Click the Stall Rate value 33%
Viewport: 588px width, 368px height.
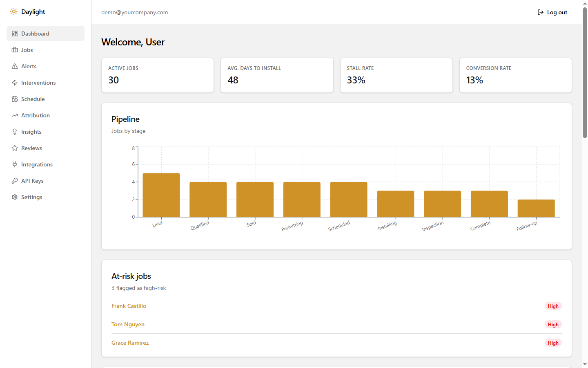pos(356,80)
